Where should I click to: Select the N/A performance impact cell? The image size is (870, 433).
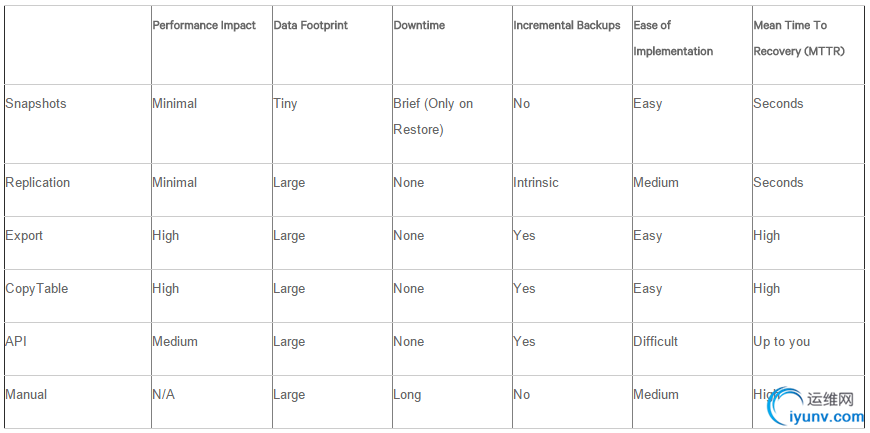(x=164, y=394)
